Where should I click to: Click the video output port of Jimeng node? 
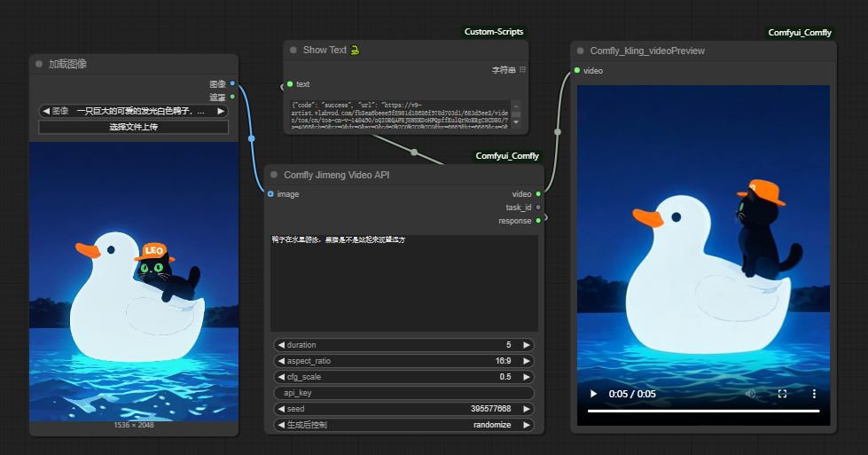tap(538, 193)
